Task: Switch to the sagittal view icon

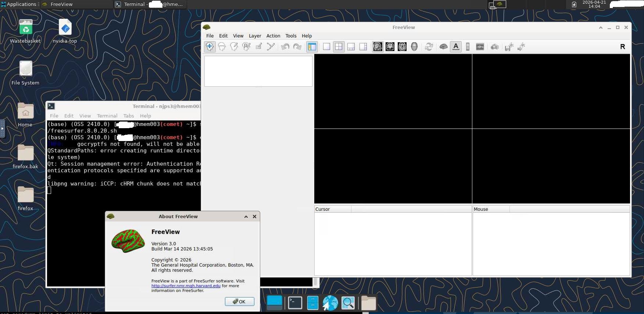Action: (378, 47)
